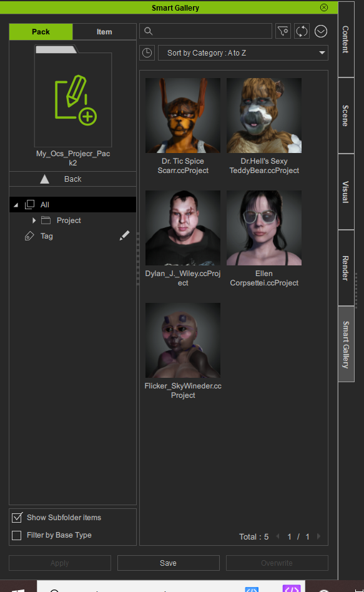Click the 'Total : 5' count text
This screenshot has height=592, width=364.
(253, 537)
